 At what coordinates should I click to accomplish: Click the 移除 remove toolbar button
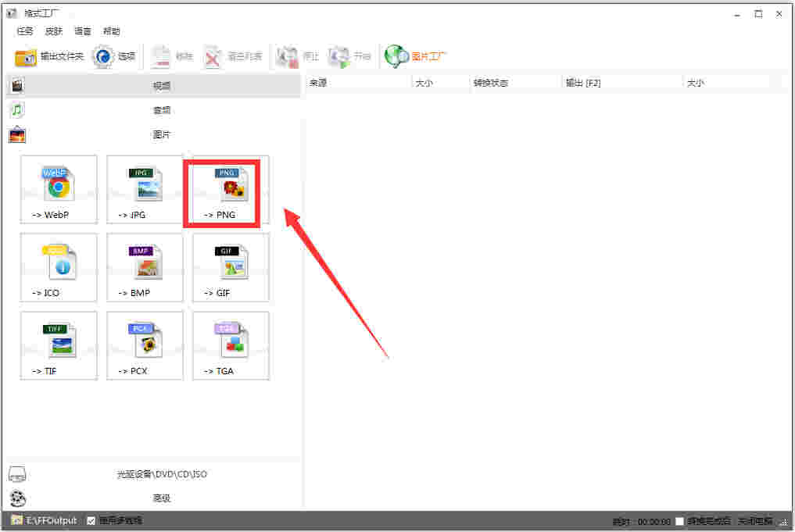172,56
